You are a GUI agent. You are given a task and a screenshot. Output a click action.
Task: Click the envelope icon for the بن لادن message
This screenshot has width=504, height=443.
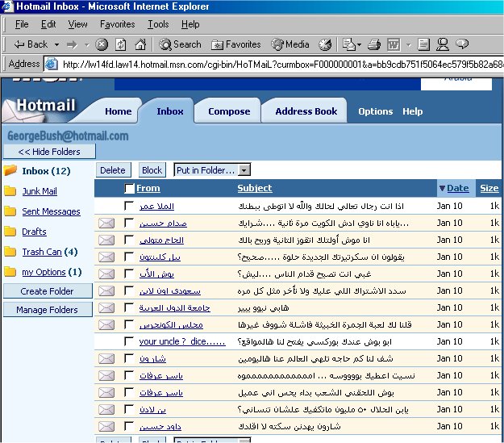point(106,409)
